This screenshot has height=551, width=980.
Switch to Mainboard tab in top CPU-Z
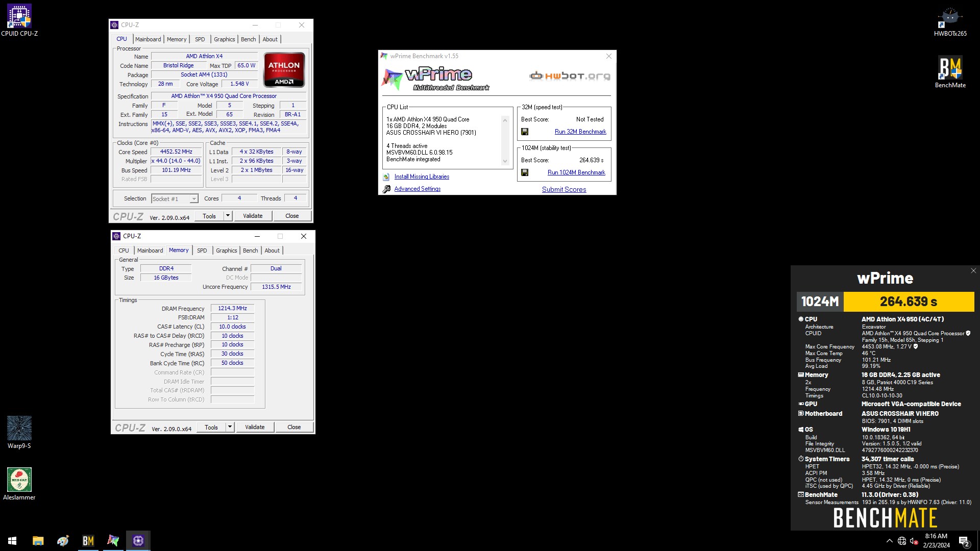click(148, 39)
